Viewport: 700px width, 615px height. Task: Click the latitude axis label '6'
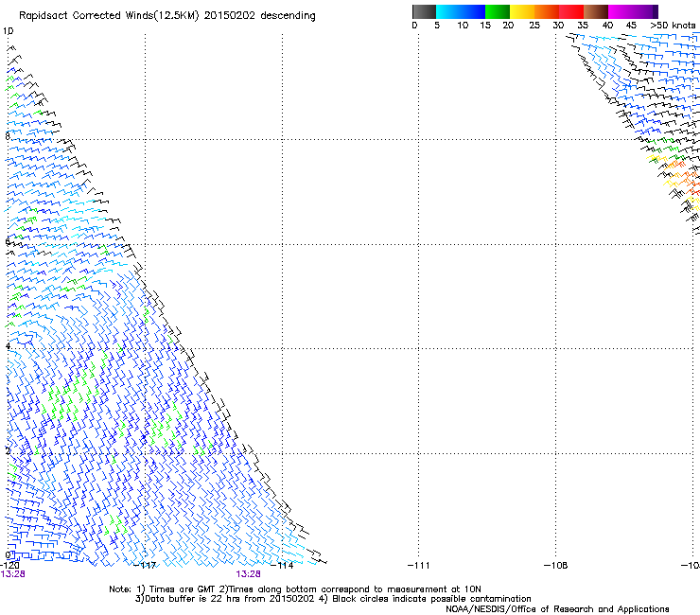pos(8,241)
